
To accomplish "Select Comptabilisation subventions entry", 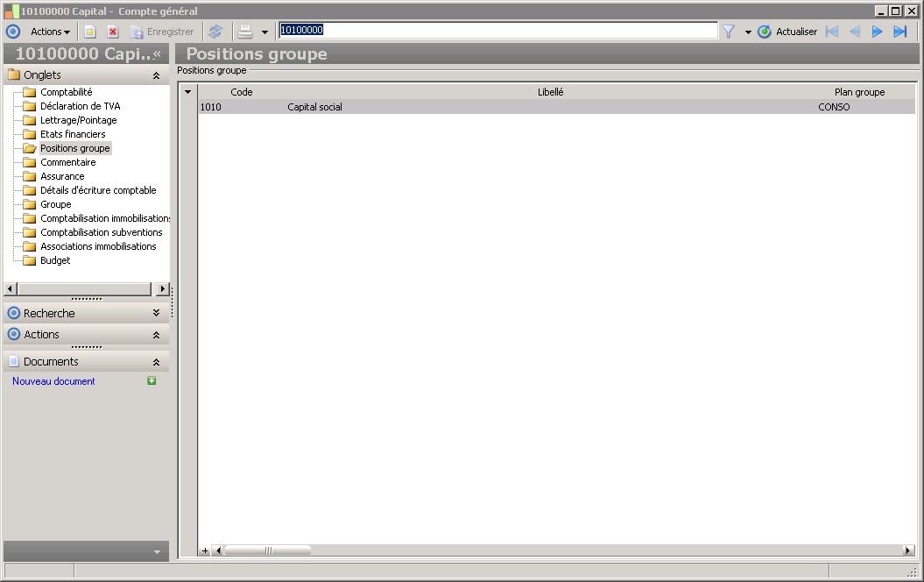I will point(101,232).
